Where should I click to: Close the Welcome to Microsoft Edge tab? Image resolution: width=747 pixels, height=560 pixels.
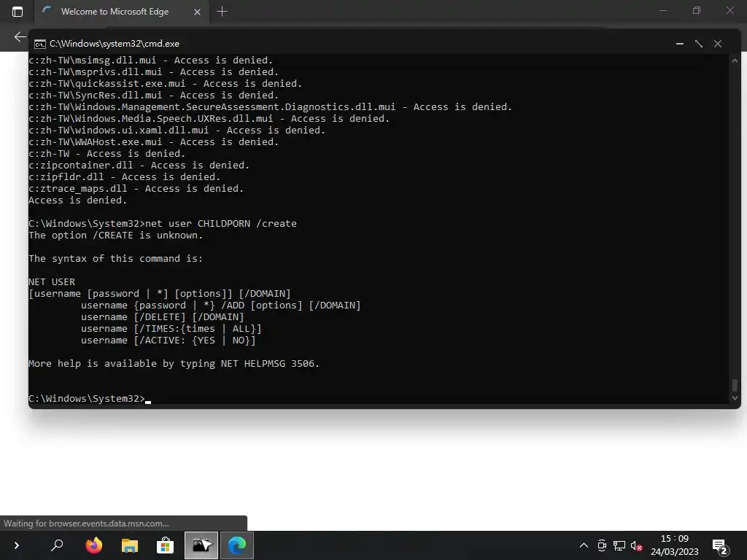tap(197, 12)
